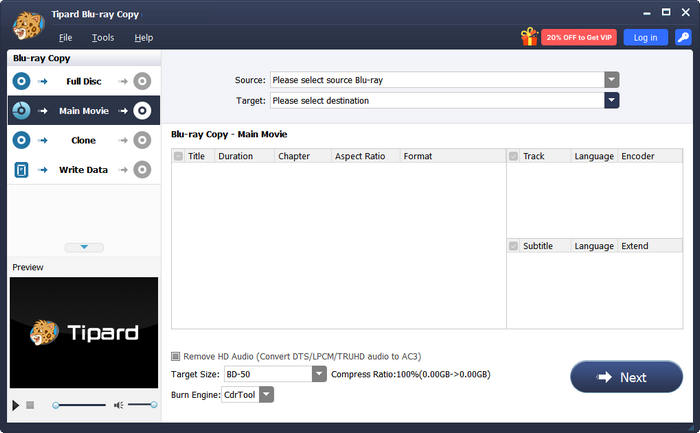
Task: Expand the Burn Engine CdrTool dropdown
Action: tap(267, 395)
